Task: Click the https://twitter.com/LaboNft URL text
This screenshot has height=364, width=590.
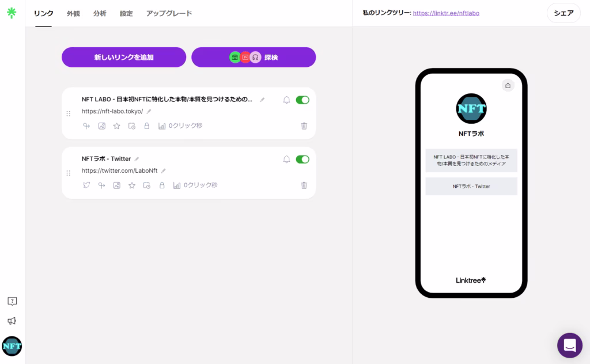Action: coord(119,170)
